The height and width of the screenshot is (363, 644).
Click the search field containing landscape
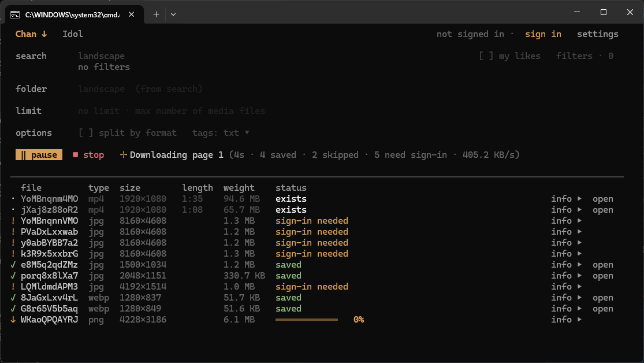tap(102, 56)
